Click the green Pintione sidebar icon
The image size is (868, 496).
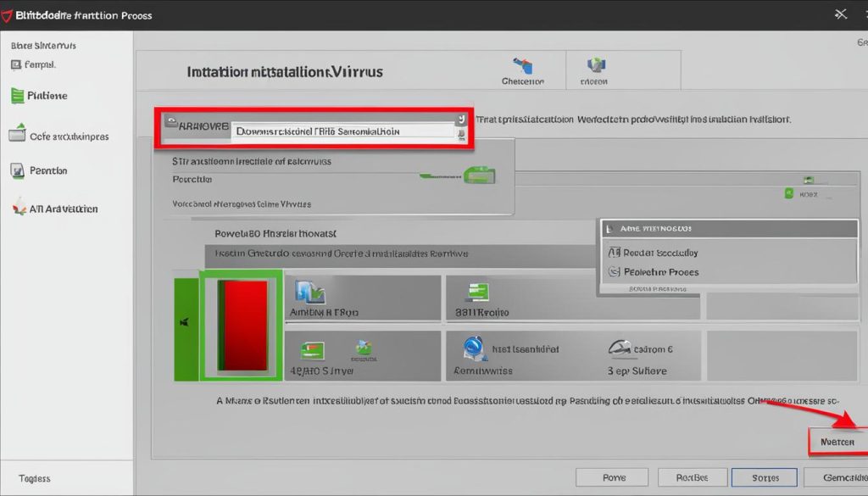17,96
